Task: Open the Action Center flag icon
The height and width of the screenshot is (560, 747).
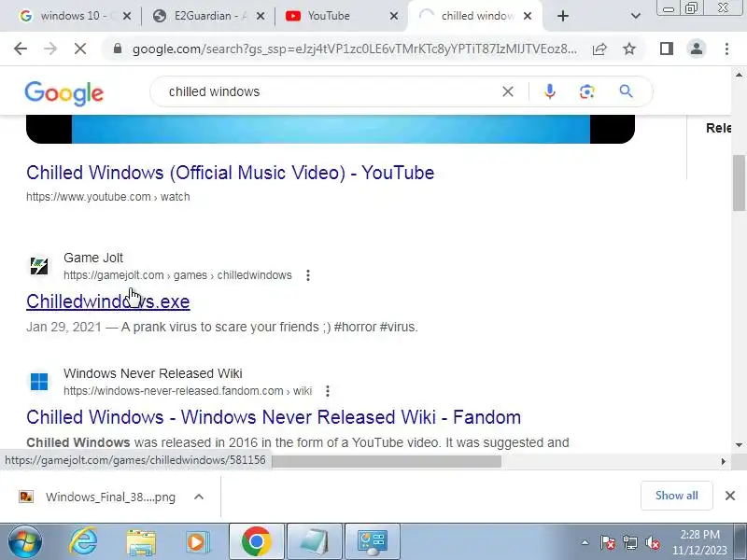Action: tap(608, 542)
